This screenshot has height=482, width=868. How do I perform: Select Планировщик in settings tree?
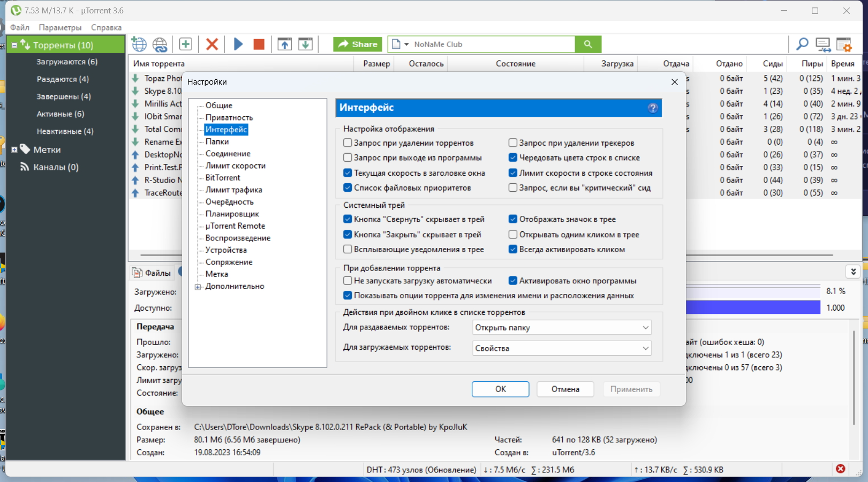click(232, 214)
